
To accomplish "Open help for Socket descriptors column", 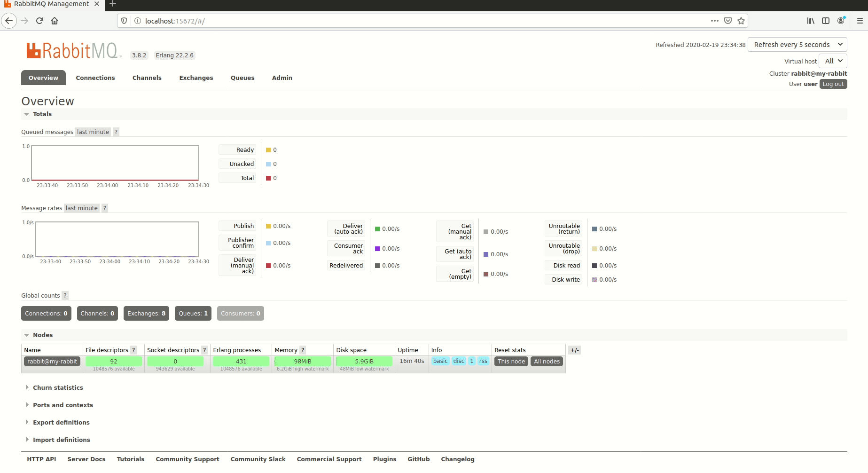I will 204,350.
